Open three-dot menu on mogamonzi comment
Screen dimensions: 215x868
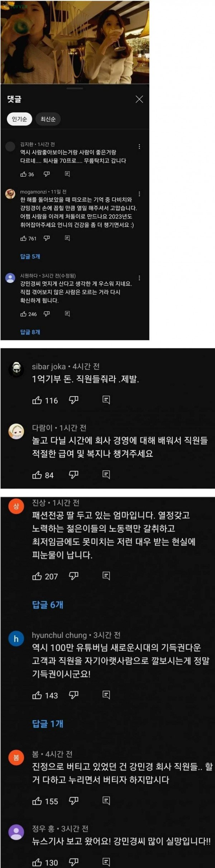(139, 194)
